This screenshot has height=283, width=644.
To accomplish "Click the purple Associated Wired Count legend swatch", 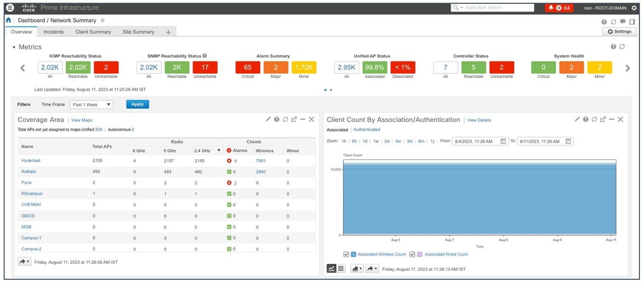I will [420, 255].
